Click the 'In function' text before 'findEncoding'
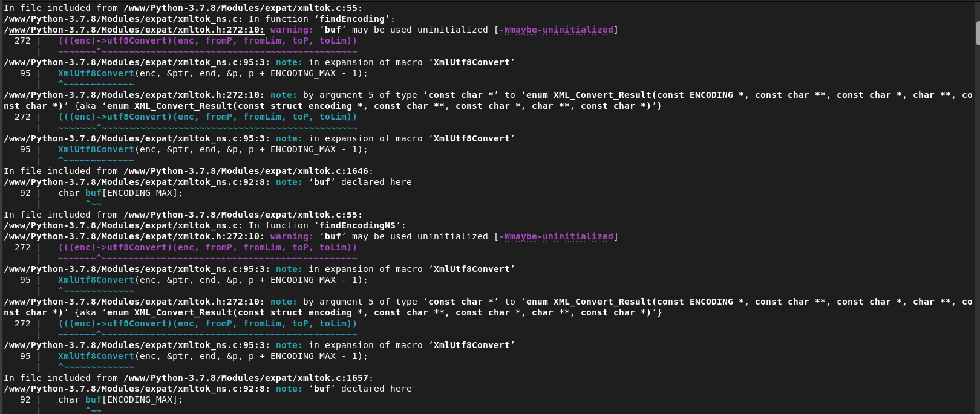 pyautogui.click(x=278, y=19)
